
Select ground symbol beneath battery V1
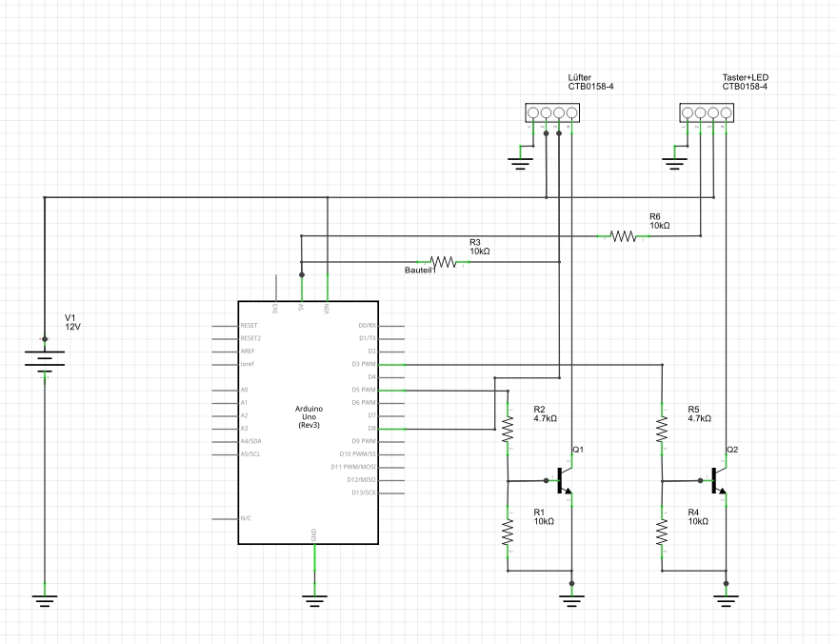[44, 599]
